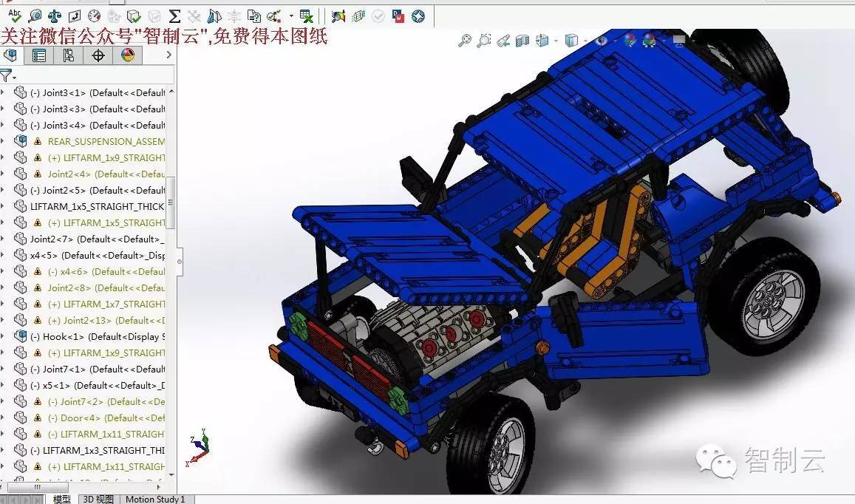
Task: Open the Edit Appearance color tool
Action: (x=630, y=41)
